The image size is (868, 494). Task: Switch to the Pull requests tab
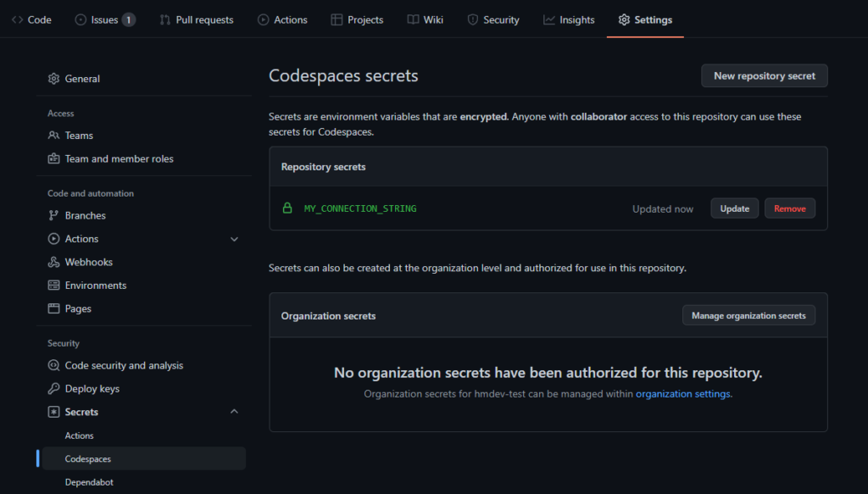(197, 19)
